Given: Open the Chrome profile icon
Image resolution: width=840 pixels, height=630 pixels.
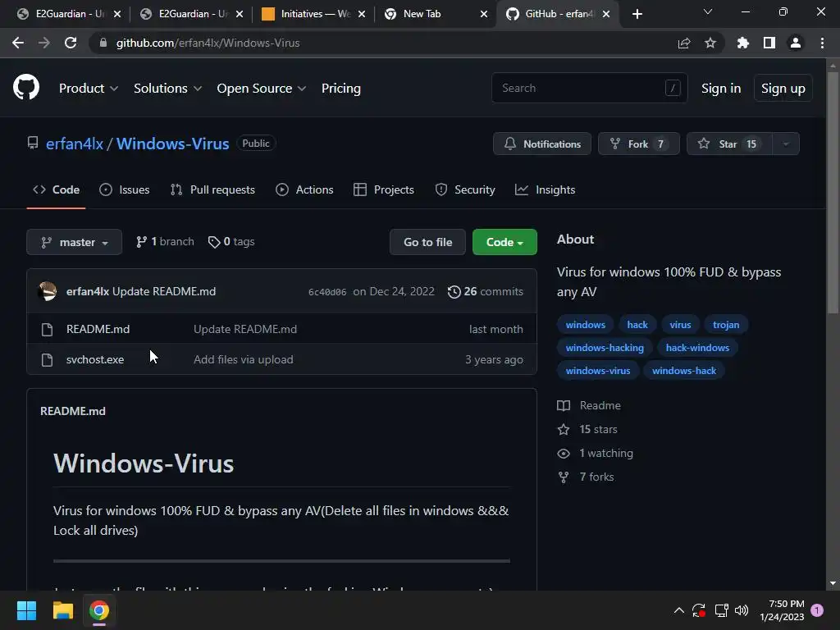Looking at the screenshot, I should tap(796, 43).
